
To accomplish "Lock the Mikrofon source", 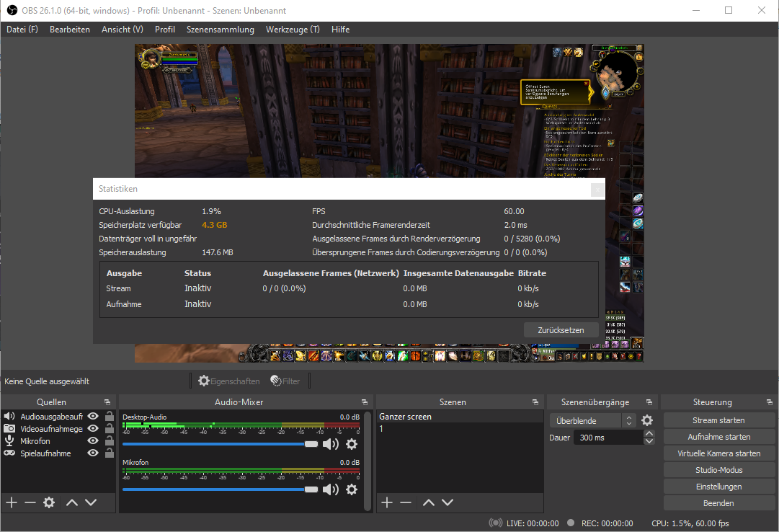I will click(x=110, y=441).
